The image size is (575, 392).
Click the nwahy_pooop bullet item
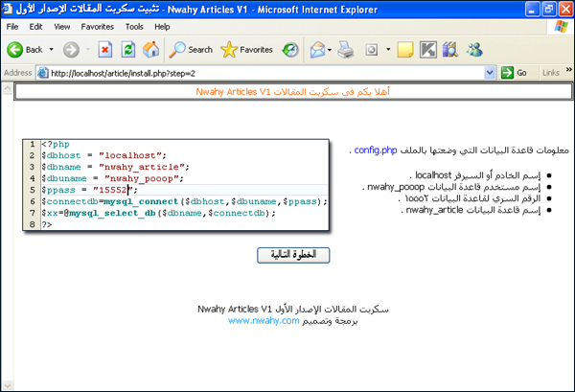(451, 187)
